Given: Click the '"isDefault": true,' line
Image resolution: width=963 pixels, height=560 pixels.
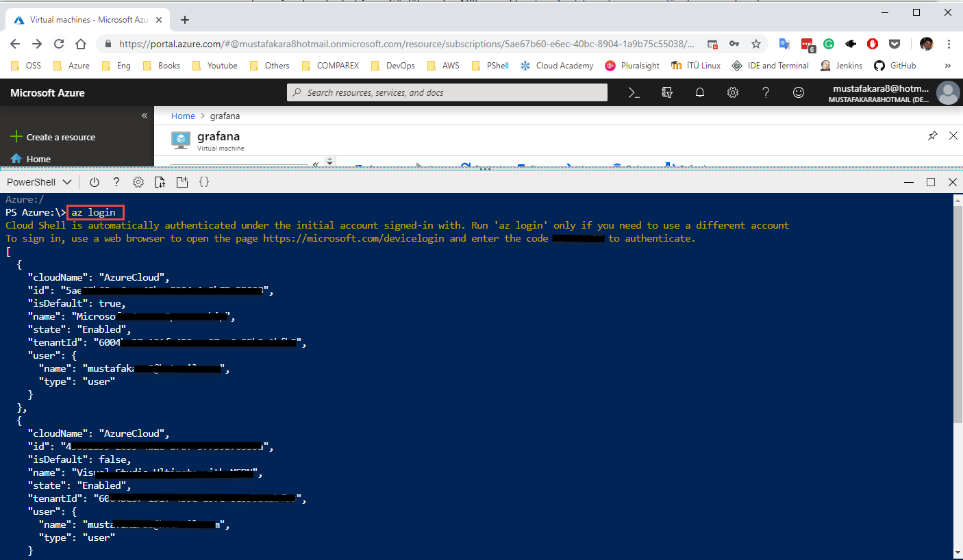Looking at the screenshot, I should tap(77, 303).
